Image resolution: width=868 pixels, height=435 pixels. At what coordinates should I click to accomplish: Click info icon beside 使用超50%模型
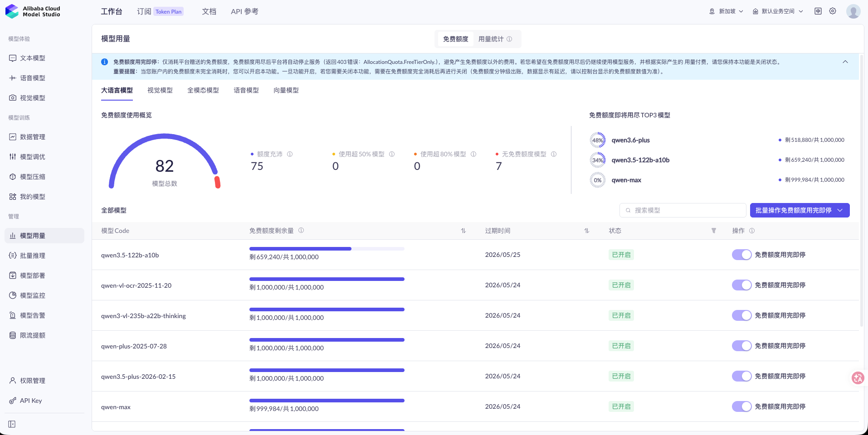tap(392, 154)
